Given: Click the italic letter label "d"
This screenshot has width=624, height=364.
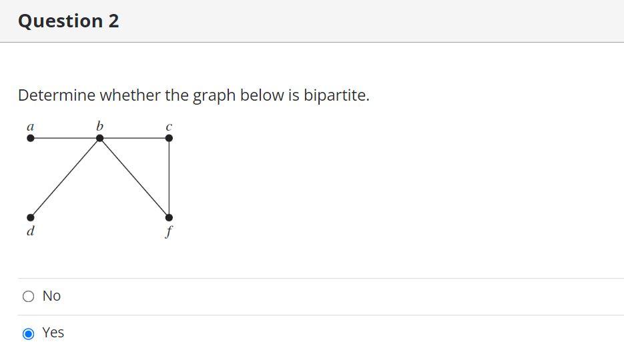Looking at the screenshot, I should coord(31,231).
